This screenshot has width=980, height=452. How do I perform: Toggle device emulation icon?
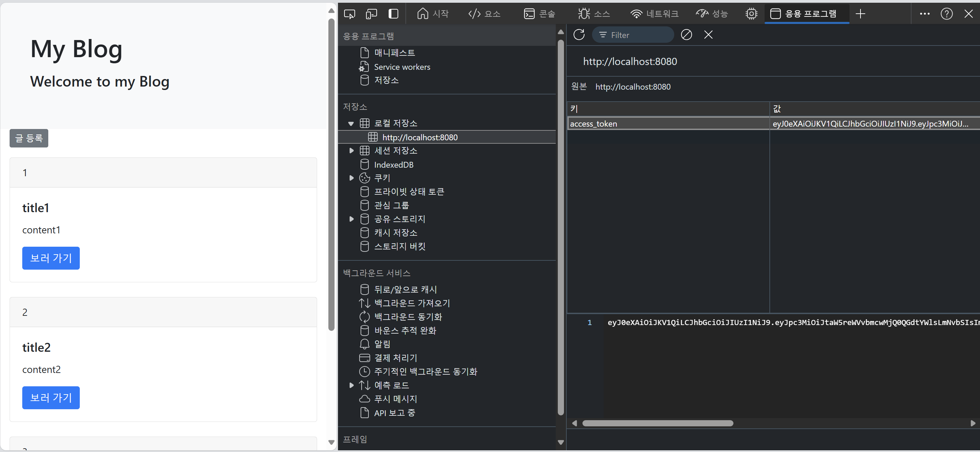pyautogui.click(x=371, y=14)
